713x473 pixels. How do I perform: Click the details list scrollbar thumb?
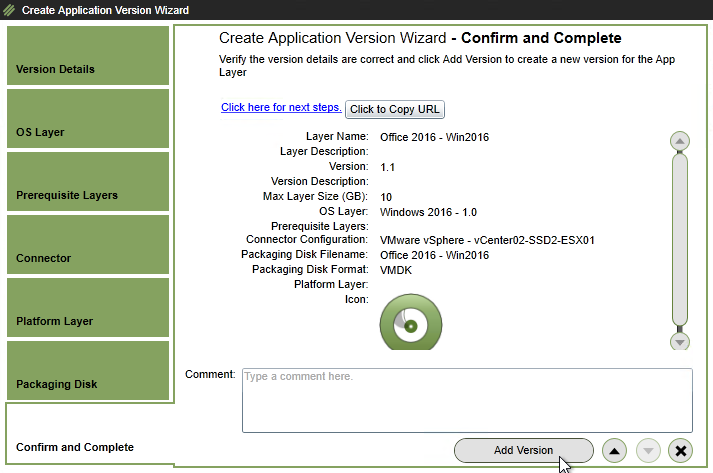click(680, 240)
